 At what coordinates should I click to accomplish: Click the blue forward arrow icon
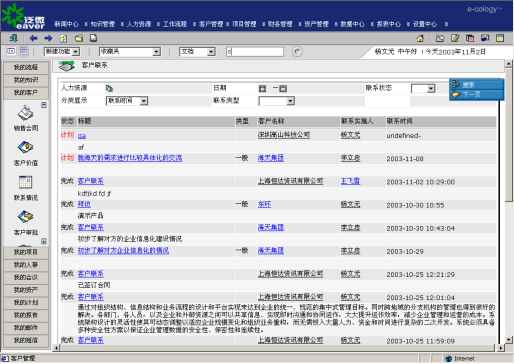48,38
